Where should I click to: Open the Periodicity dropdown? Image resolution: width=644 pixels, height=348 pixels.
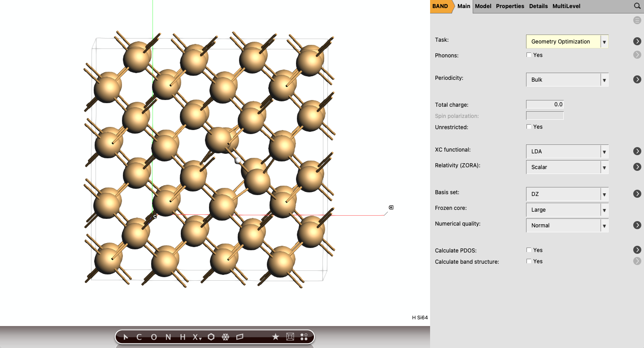(567, 79)
